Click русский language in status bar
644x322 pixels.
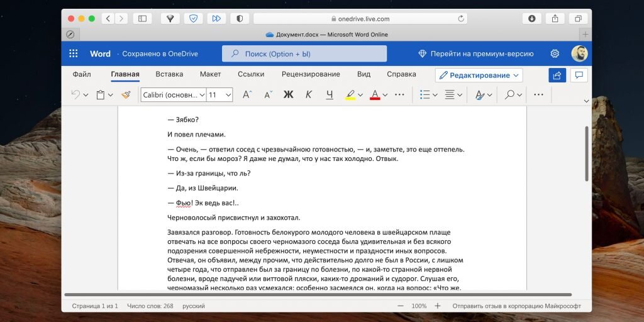[x=194, y=306]
